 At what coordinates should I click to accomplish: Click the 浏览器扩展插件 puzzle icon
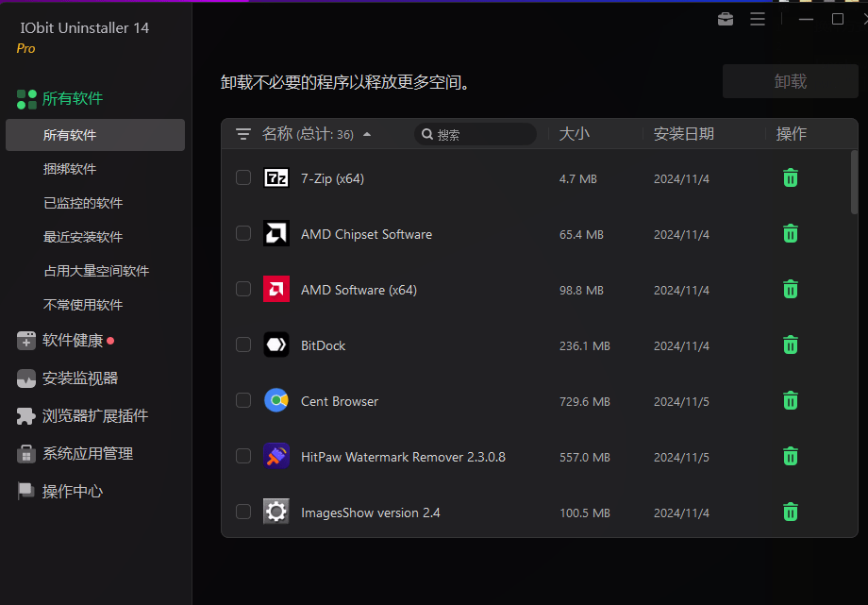(26, 416)
